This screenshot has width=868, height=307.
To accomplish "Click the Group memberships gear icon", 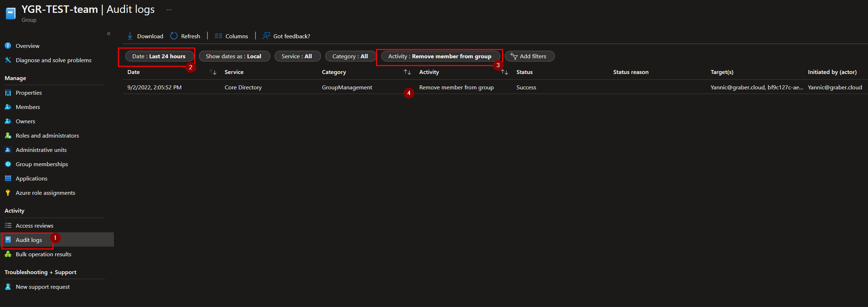I will (8, 164).
